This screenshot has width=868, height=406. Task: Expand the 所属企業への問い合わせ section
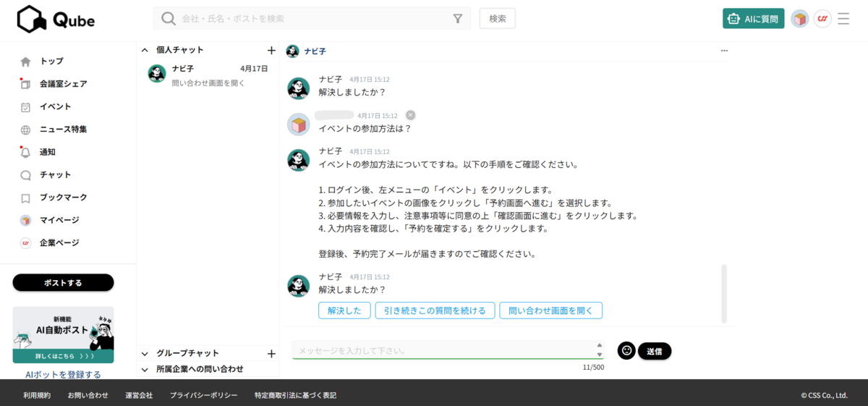(145, 369)
